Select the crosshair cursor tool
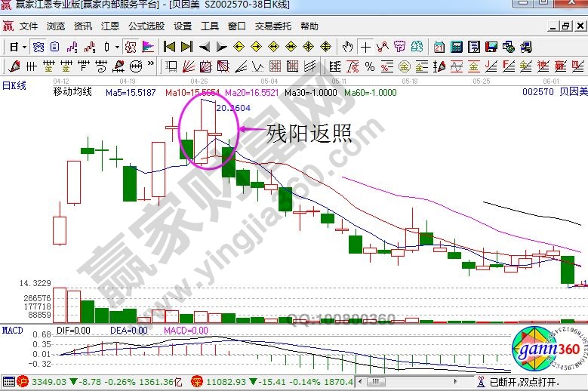The width and height of the screenshot is (588, 391). click(366, 47)
